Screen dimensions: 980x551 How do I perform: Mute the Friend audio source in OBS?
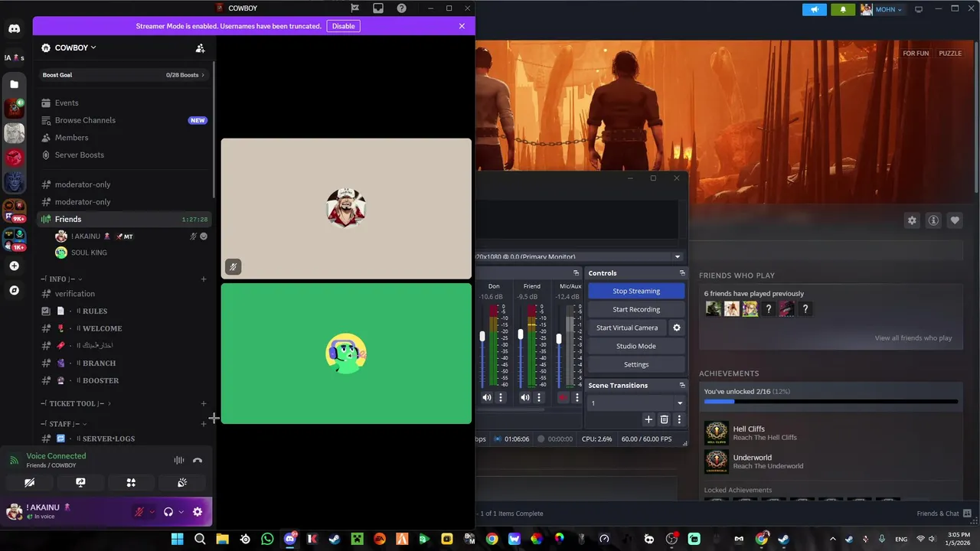(524, 398)
